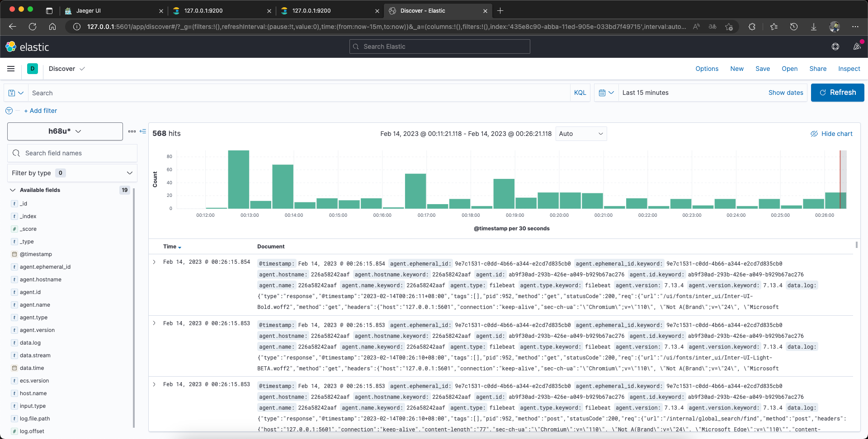868x439 pixels.
Task: Go back in browser history
Action: pyautogui.click(x=13, y=27)
